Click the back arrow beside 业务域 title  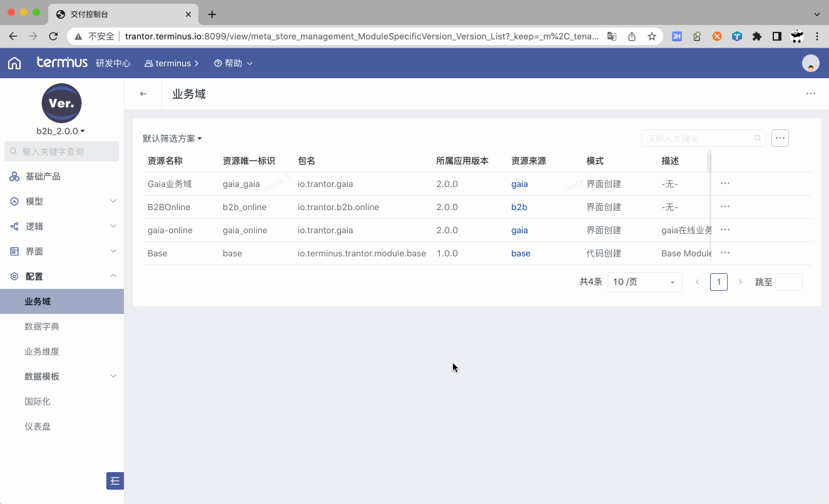pyautogui.click(x=143, y=94)
